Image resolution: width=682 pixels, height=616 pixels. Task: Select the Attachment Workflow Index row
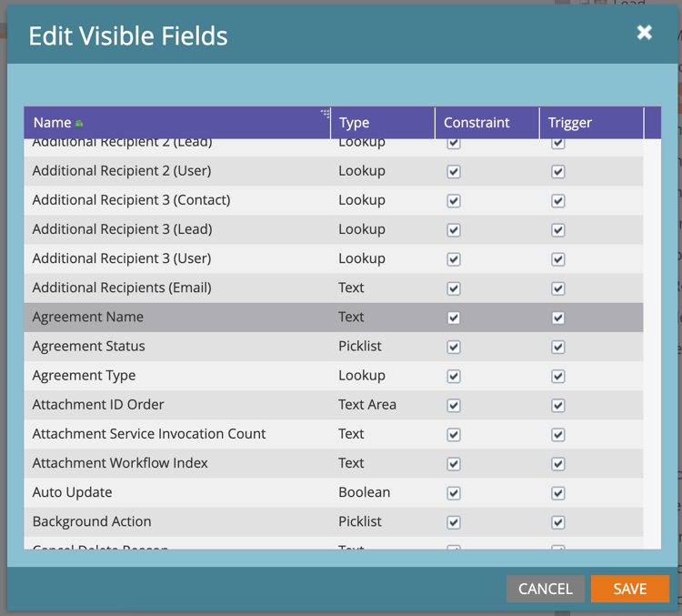pyautogui.click(x=334, y=463)
